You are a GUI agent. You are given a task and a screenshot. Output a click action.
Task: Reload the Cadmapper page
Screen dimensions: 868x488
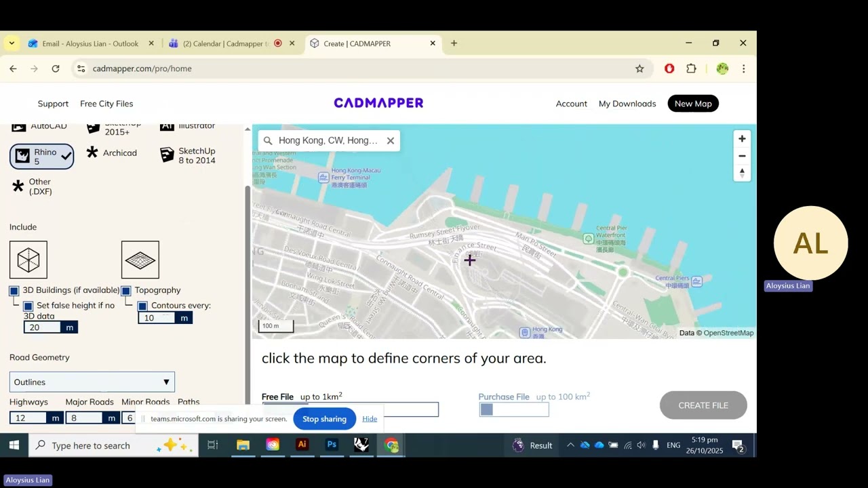click(x=56, y=68)
